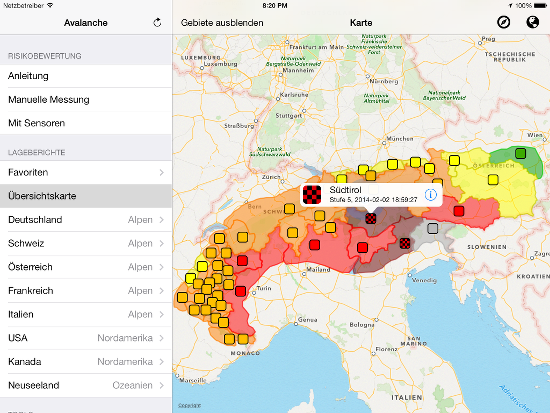The width and height of the screenshot is (550, 413).
Task: Open Neuseeland Ozeanien reports
Action: [x=86, y=385]
